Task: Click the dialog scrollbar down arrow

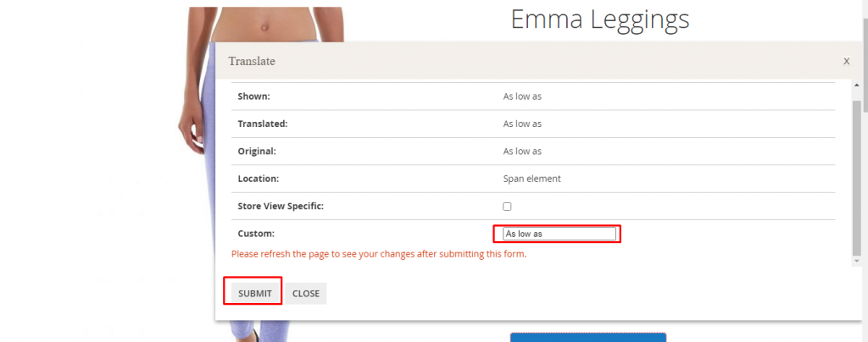Action: click(857, 260)
